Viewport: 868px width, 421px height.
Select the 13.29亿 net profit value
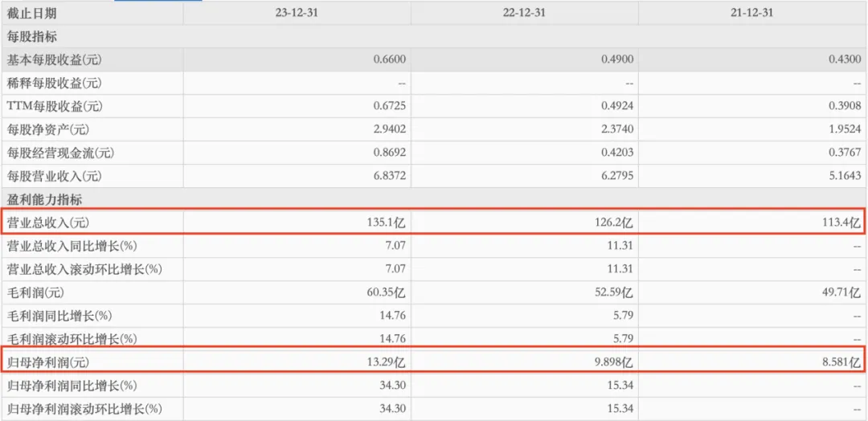pyautogui.click(x=387, y=361)
